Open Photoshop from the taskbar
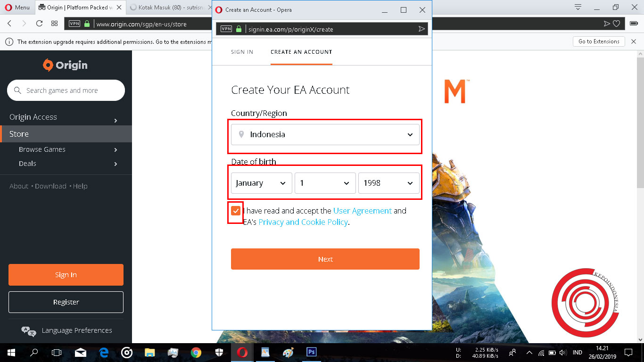The height and width of the screenshot is (362, 644). (311, 352)
